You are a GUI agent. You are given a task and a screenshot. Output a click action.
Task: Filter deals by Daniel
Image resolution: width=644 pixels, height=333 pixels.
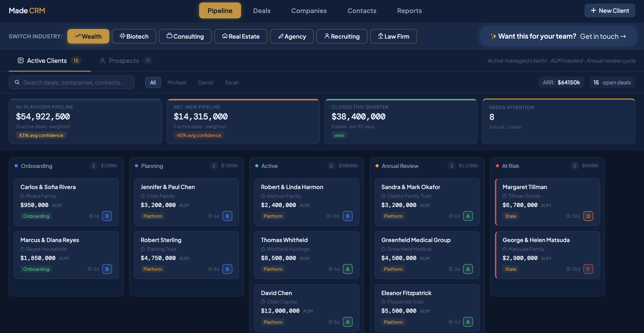tap(205, 82)
